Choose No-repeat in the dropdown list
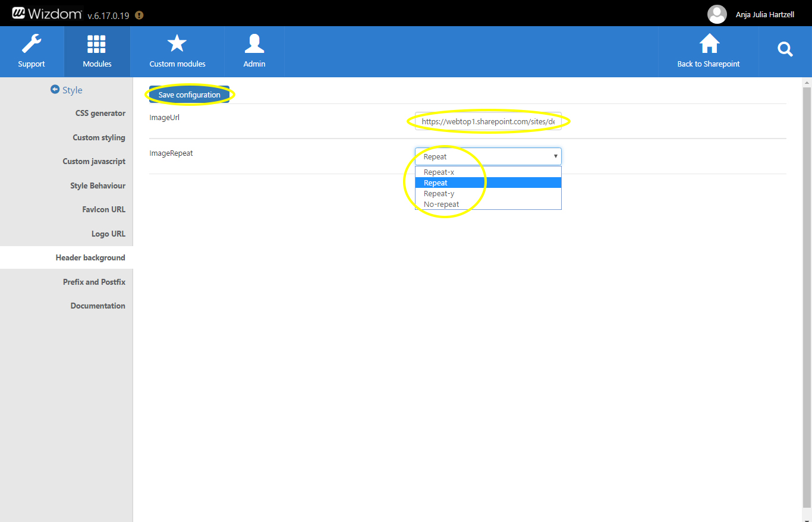Image resolution: width=812 pixels, height=522 pixels. tap(441, 205)
